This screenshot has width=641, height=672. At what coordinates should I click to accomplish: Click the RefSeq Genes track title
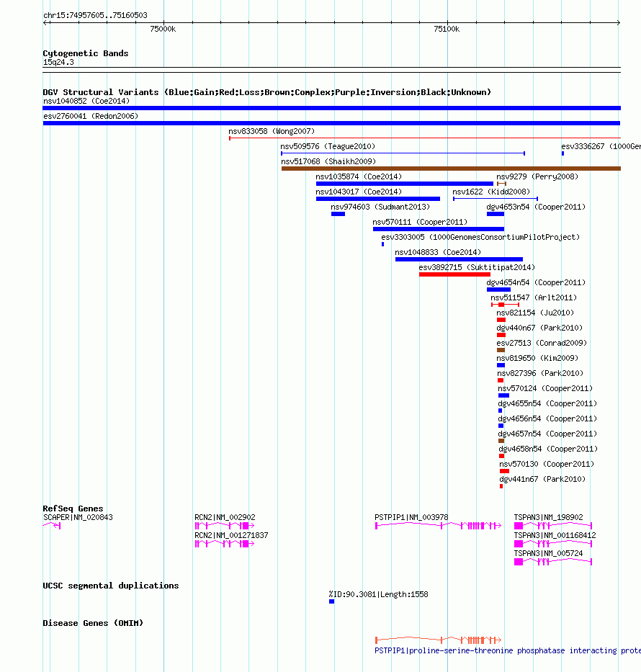tap(73, 509)
